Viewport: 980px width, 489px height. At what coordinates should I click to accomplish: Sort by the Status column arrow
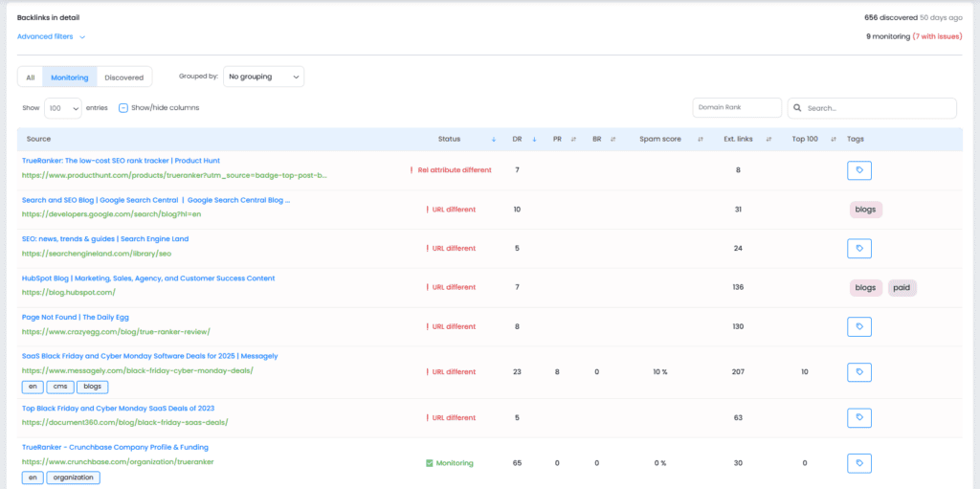click(x=493, y=140)
